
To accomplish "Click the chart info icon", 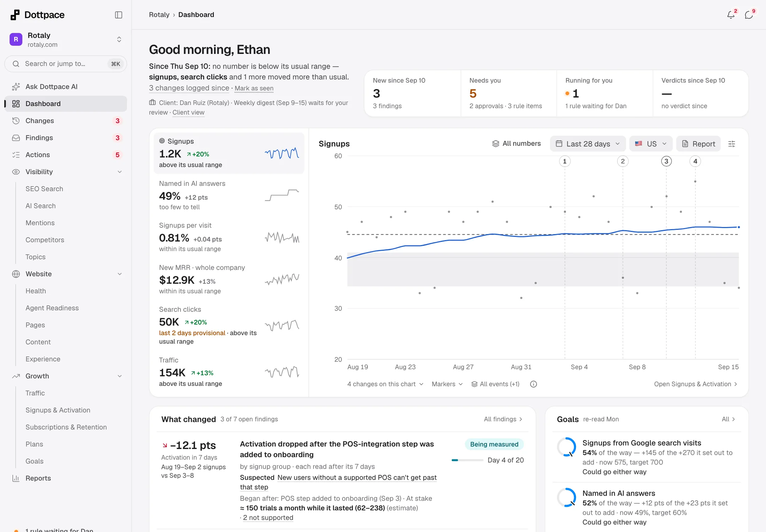I will [533, 384].
